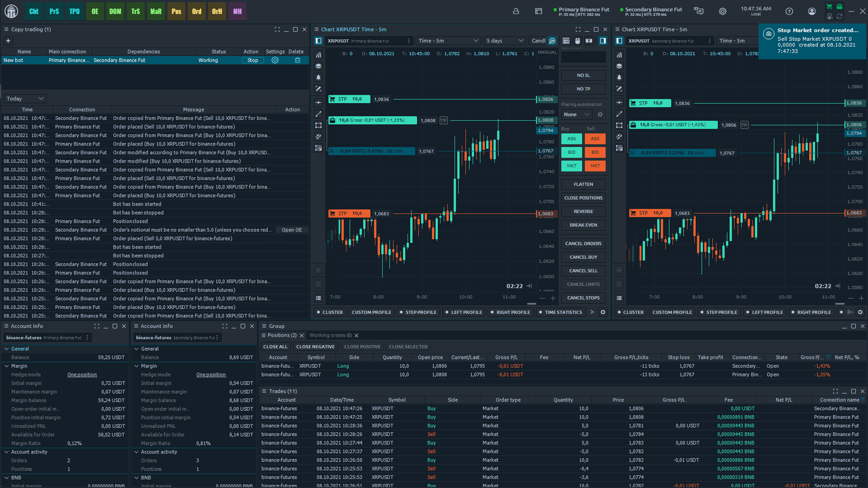Open indicators icon in primary chart sidebar

click(318, 55)
